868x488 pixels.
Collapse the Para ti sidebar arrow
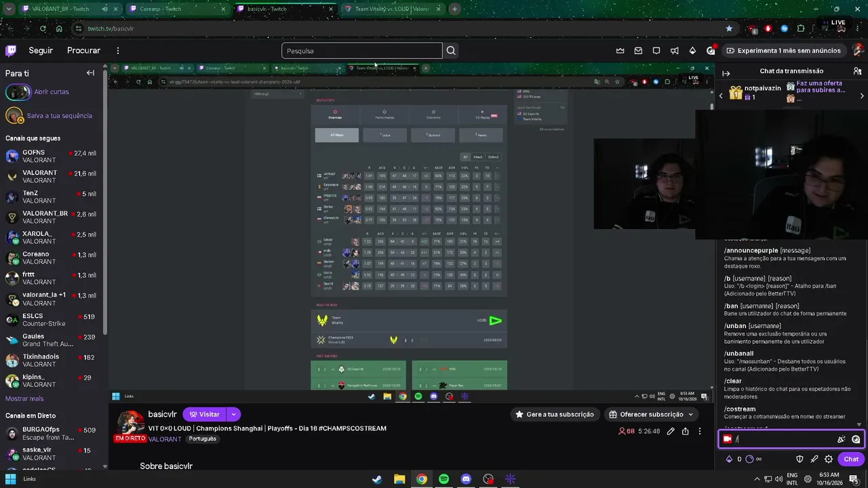coord(90,73)
